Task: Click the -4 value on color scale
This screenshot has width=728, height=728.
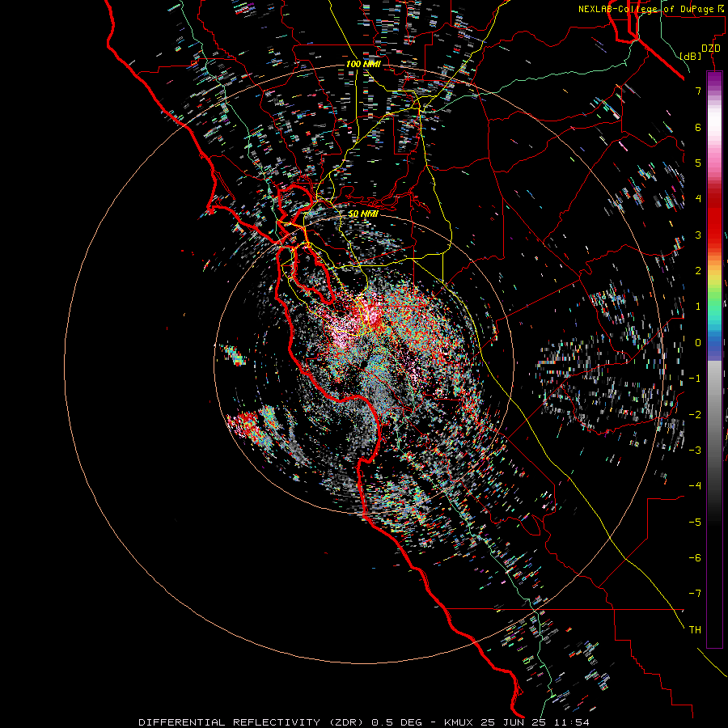Action: coord(695,486)
